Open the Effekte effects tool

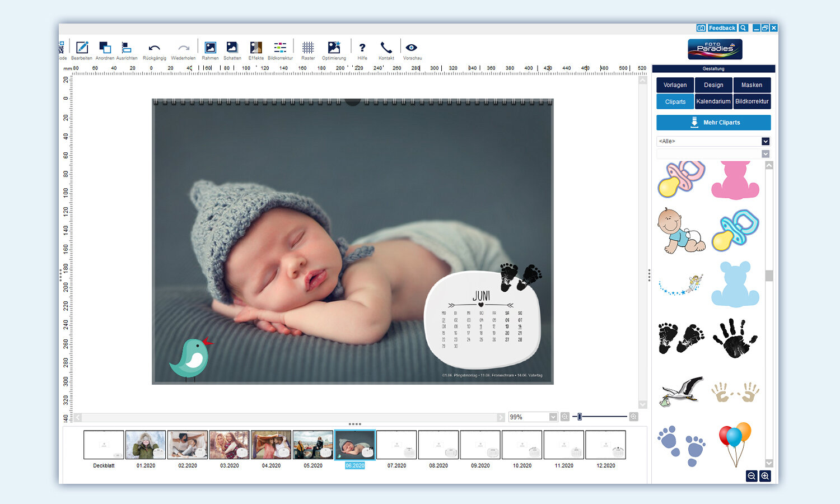point(256,48)
